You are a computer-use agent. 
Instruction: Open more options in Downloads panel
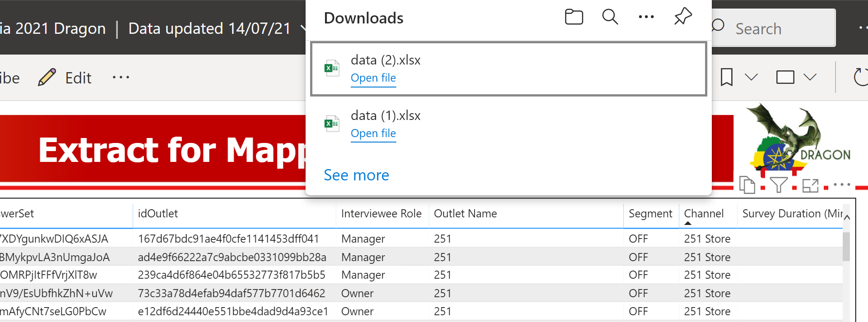point(646,17)
